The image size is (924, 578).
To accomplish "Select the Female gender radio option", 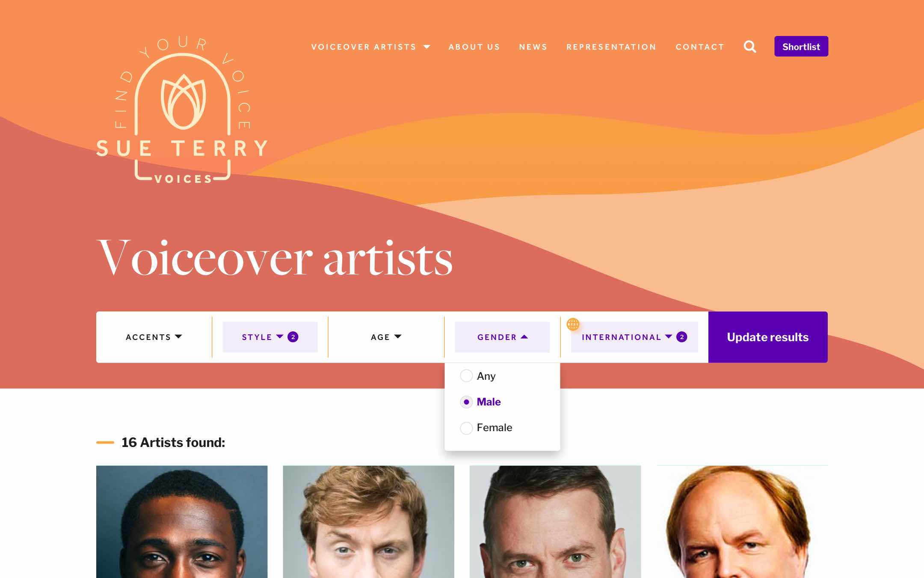I will point(466,428).
